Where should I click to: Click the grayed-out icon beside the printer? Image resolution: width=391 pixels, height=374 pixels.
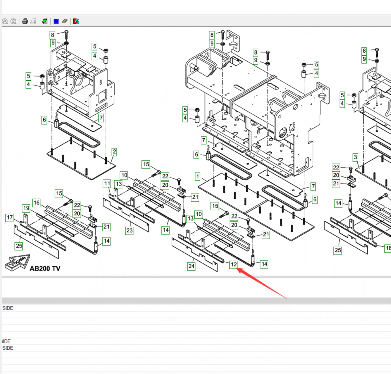click(33, 21)
